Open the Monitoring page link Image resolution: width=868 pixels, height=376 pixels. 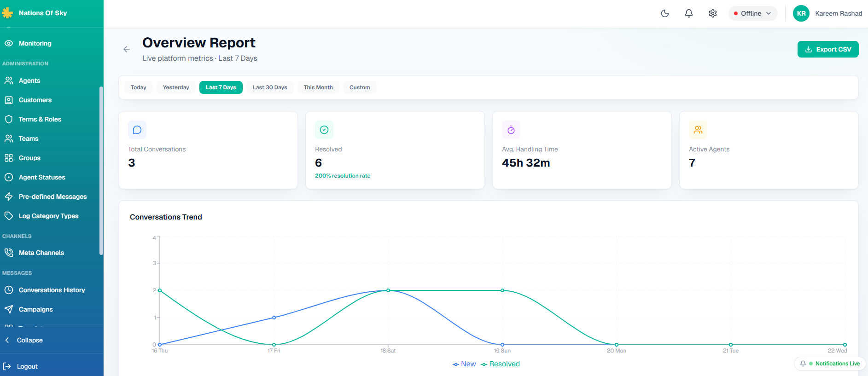coord(35,43)
